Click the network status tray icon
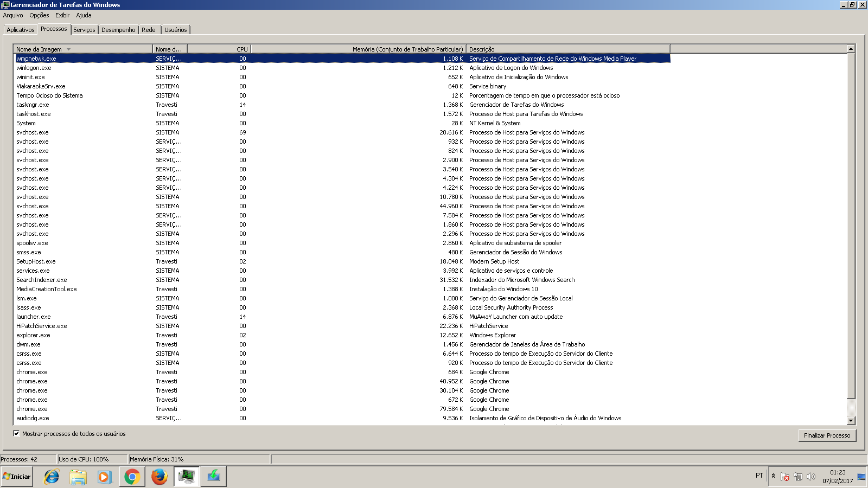The width and height of the screenshot is (868, 488). pos(798,477)
